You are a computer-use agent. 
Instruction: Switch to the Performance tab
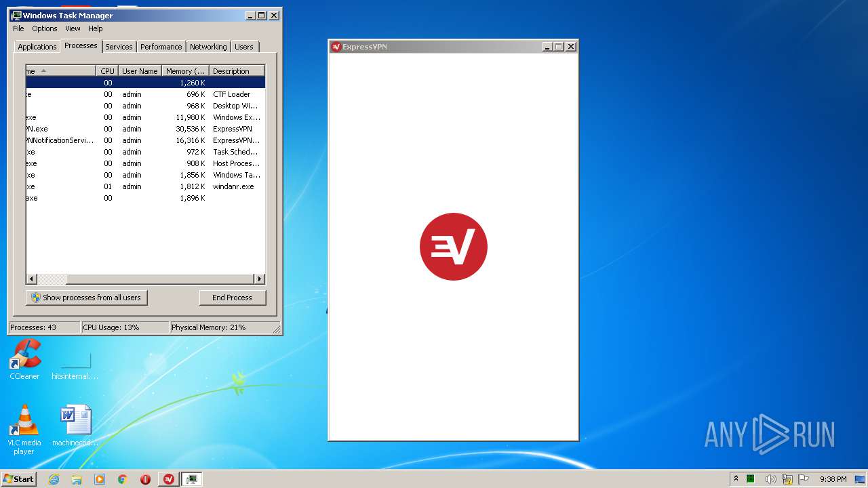(161, 47)
